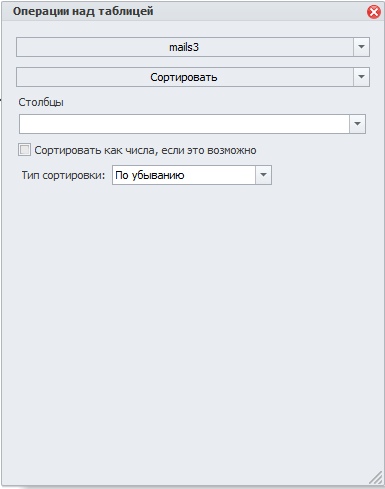Image resolution: width=385 pixels, height=489 pixels.
Task: Click the Сортировать как числа, если это возможно label
Action: 145,150
